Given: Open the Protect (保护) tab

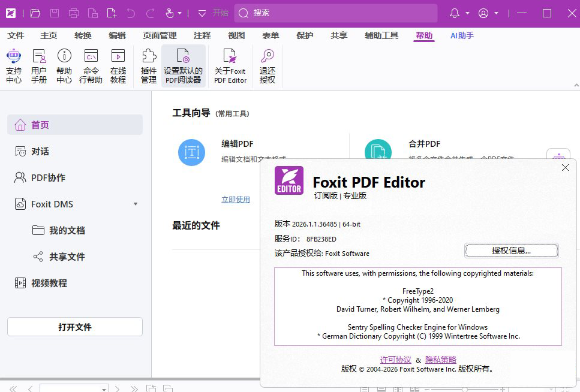Looking at the screenshot, I should point(305,35).
